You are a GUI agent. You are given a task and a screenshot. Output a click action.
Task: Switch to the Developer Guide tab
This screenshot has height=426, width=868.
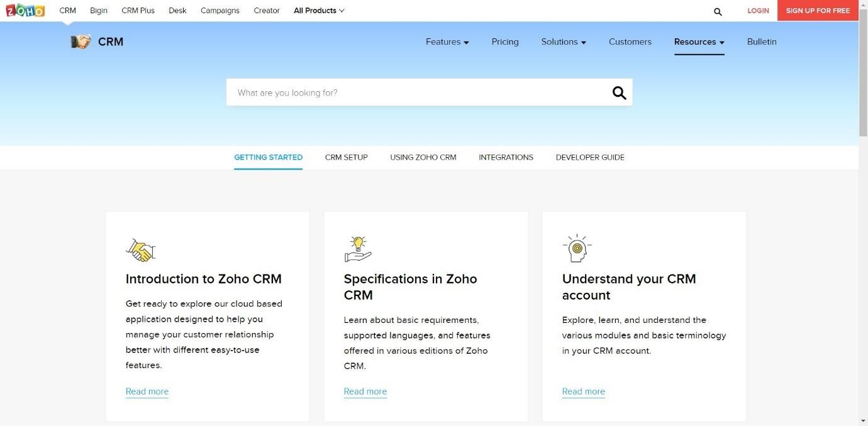click(x=590, y=158)
